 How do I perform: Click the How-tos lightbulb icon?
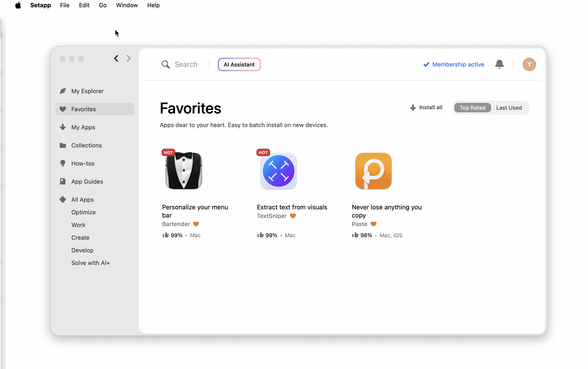63,163
